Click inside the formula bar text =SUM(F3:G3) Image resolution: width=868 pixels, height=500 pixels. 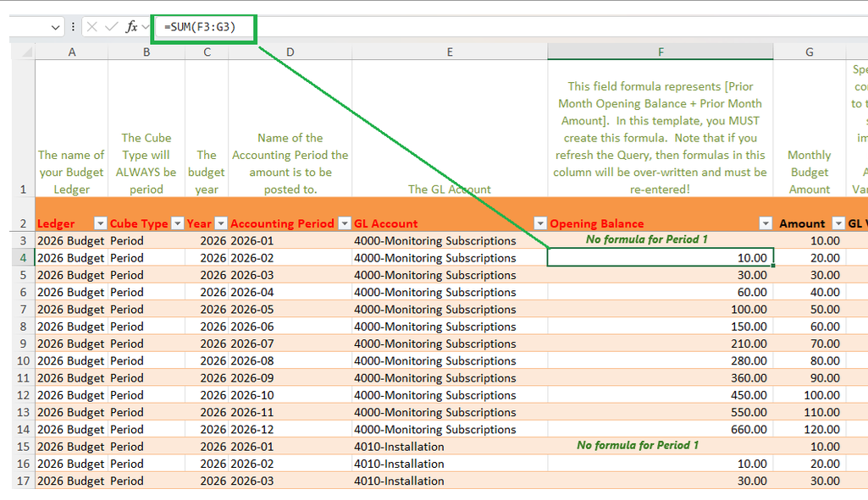(200, 26)
